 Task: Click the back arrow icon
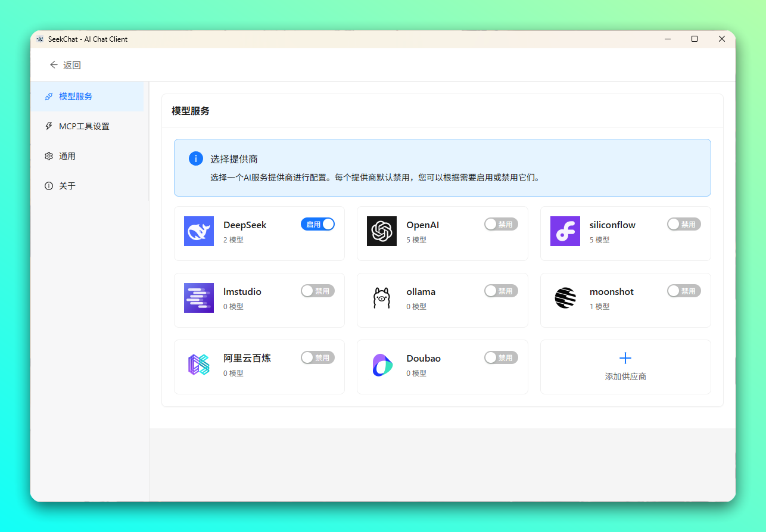[x=54, y=65]
